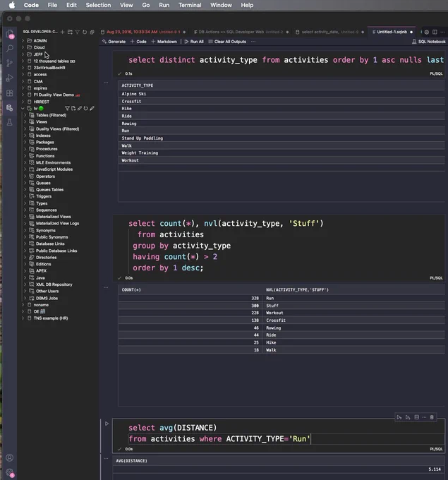Expand the Procedures node
The height and width of the screenshot is (480, 448).
(25, 149)
